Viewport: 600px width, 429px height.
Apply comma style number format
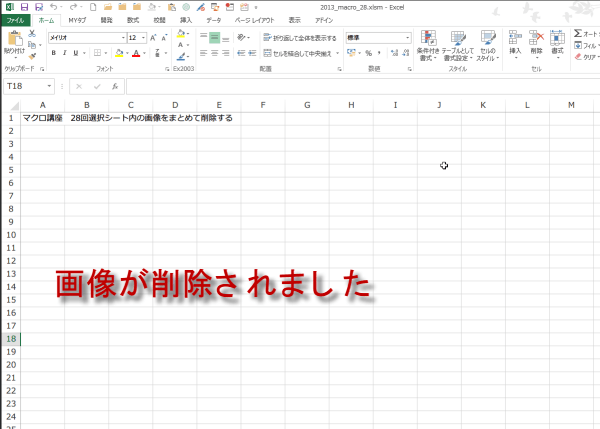pos(379,53)
